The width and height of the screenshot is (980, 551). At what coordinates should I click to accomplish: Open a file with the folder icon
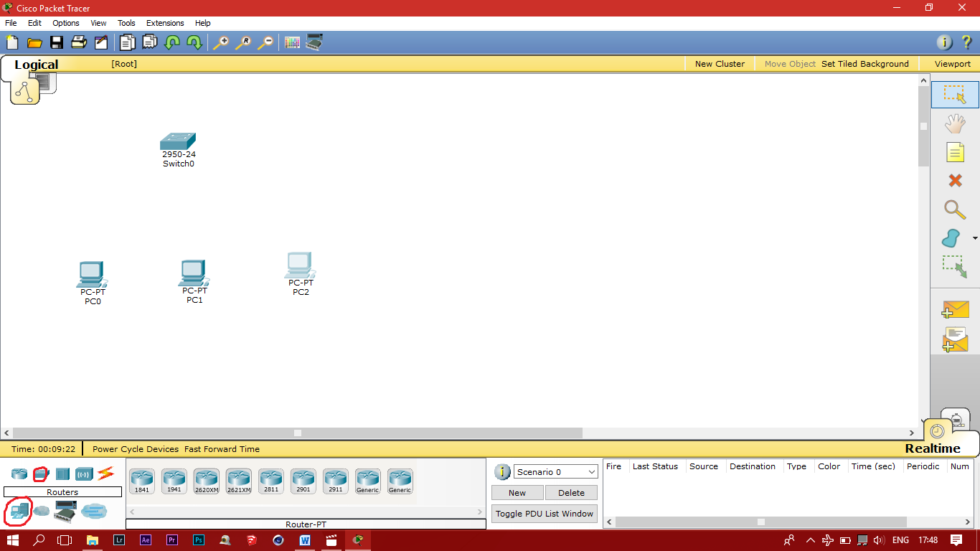pyautogui.click(x=34, y=42)
